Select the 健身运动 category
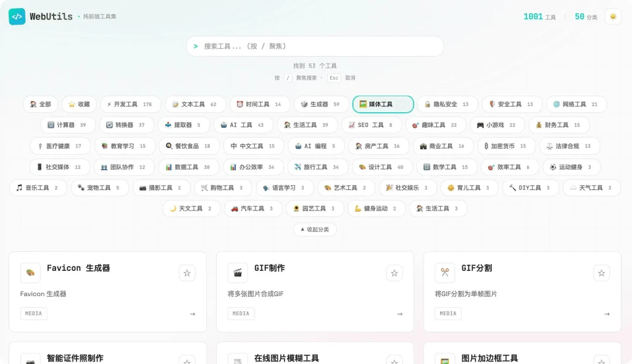Viewport: 632px width, 364px height. (376, 209)
